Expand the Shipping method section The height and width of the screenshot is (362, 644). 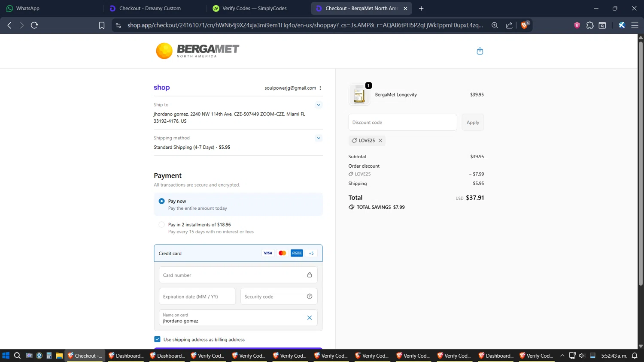coord(319,138)
